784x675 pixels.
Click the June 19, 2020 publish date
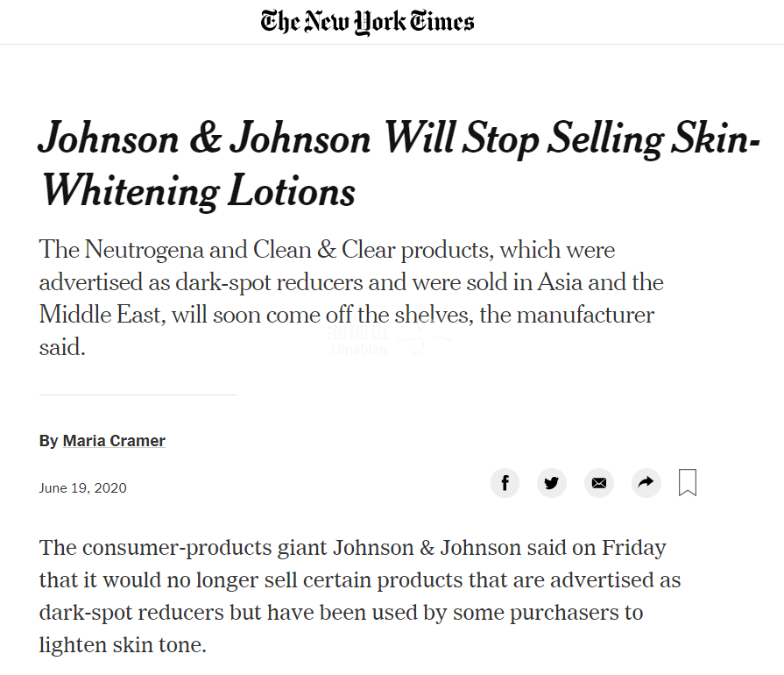click(82, 488)
